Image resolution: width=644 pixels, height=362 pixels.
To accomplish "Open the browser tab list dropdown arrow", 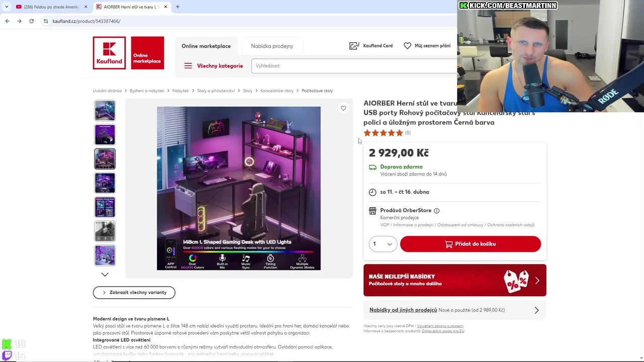I will [6, 7].
